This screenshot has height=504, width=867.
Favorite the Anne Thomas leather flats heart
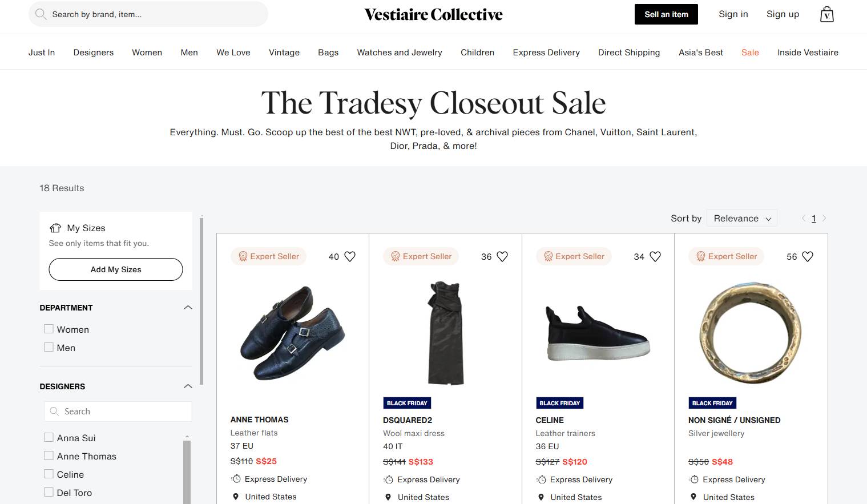point(350,257)
